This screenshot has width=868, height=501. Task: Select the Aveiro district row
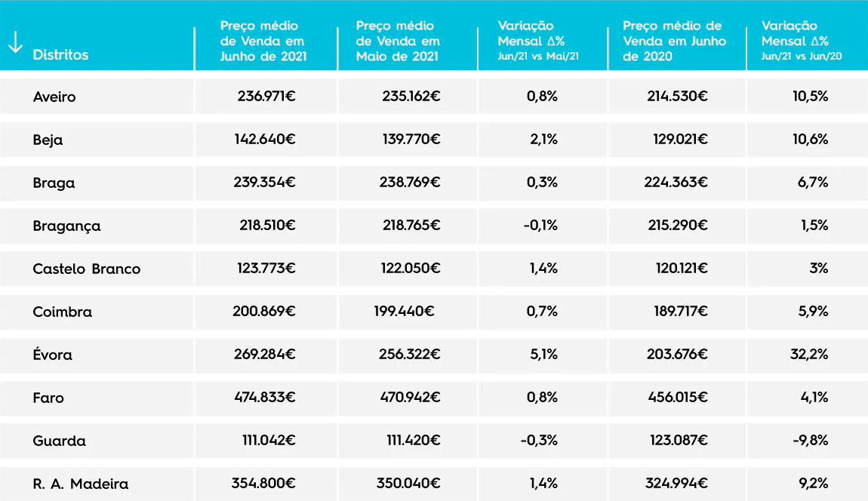click(x=54, y=97)
